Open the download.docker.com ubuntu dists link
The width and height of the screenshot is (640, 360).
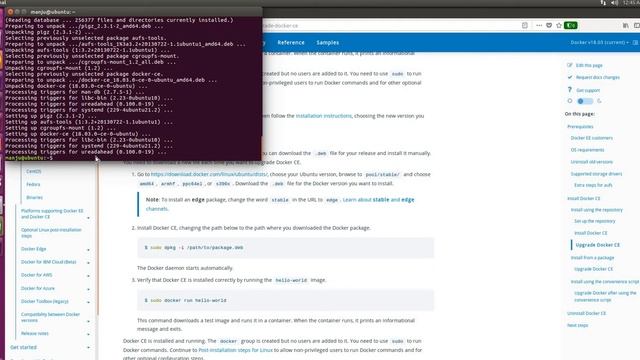coord(209,174)
